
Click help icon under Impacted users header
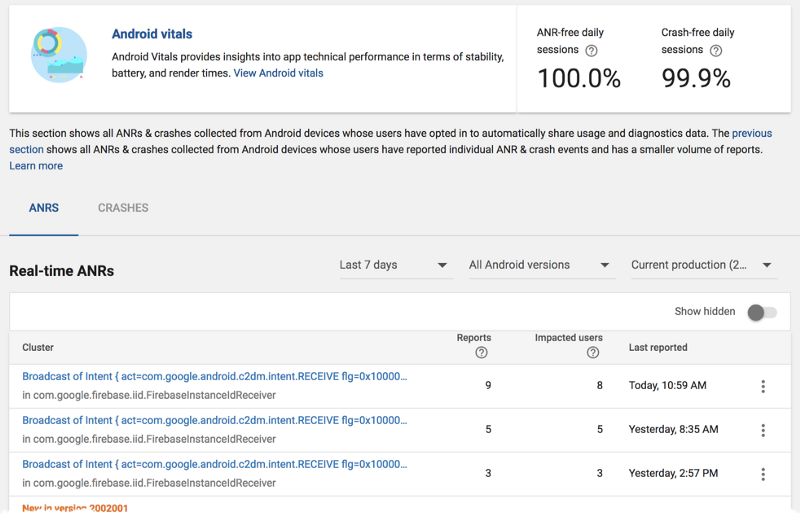click(x=593, y=353)
